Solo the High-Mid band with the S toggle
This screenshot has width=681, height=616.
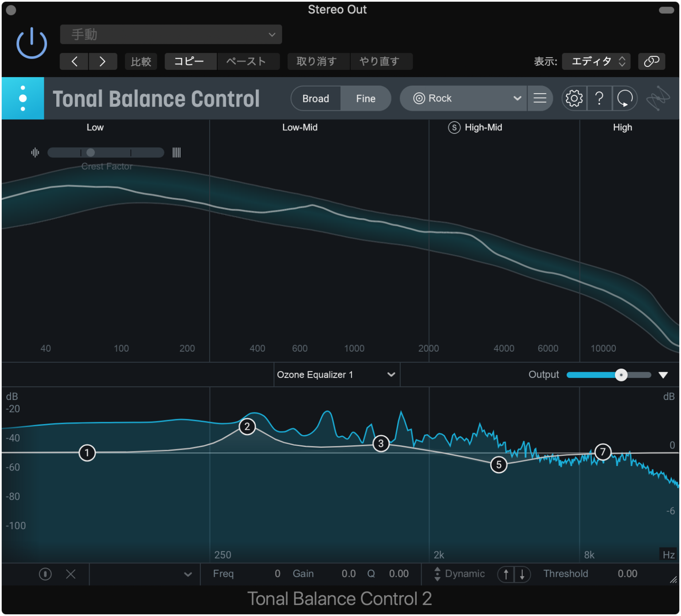tap(454, 128)
